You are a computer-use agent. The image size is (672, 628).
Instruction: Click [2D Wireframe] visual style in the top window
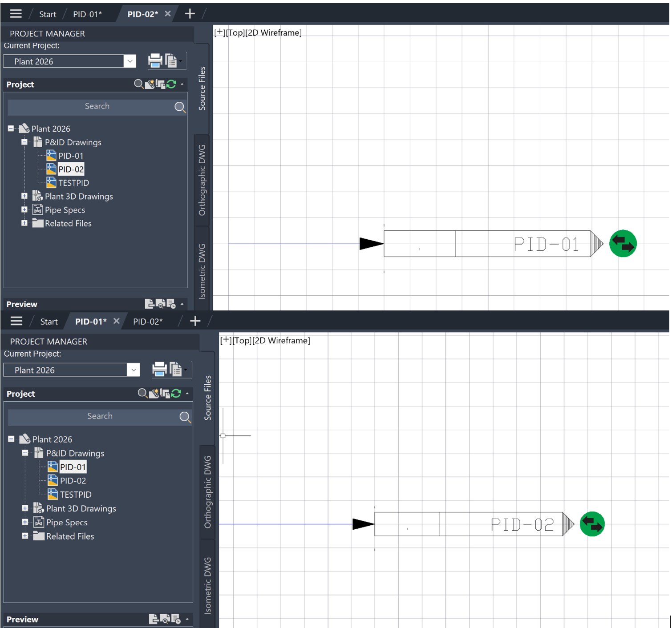pos(273,32)
